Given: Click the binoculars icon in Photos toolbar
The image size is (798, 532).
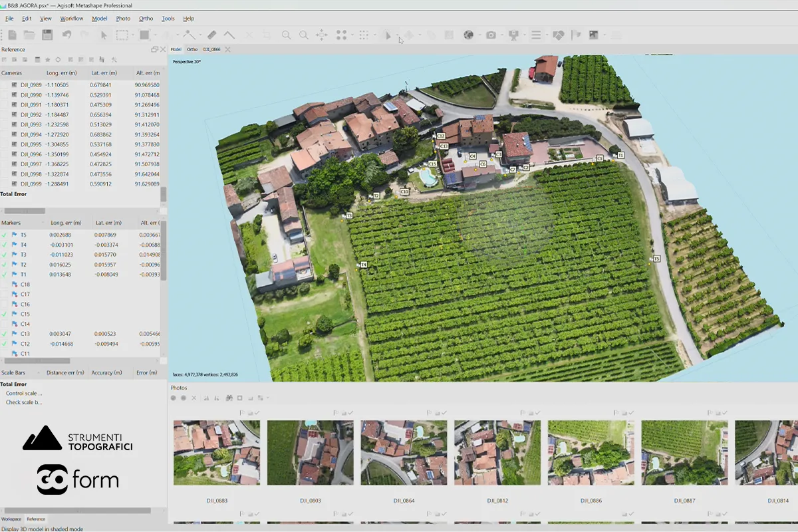Looking at the screenshot, I should [229, 398].
